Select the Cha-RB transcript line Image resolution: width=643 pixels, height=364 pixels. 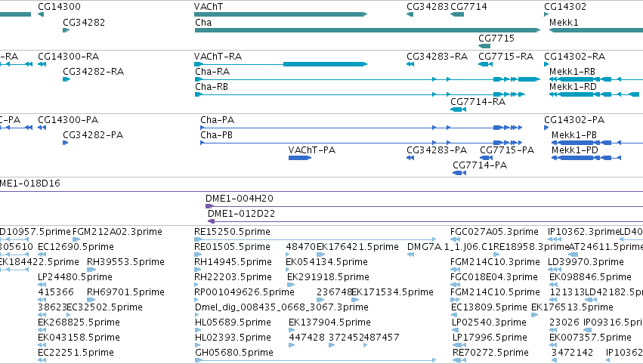(x=360, y=94)
